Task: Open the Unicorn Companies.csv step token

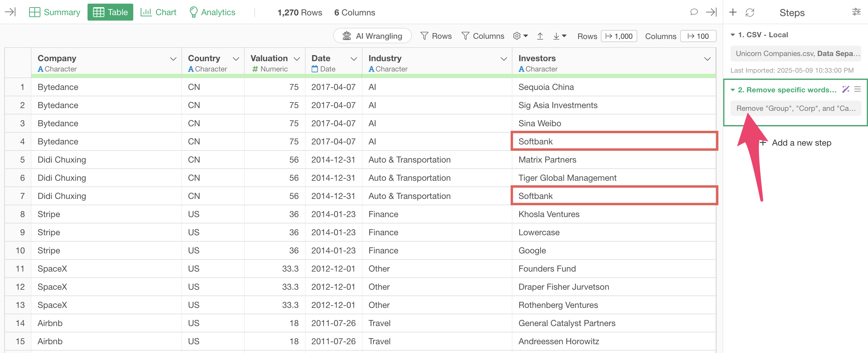Action: (x=796, y=54)
